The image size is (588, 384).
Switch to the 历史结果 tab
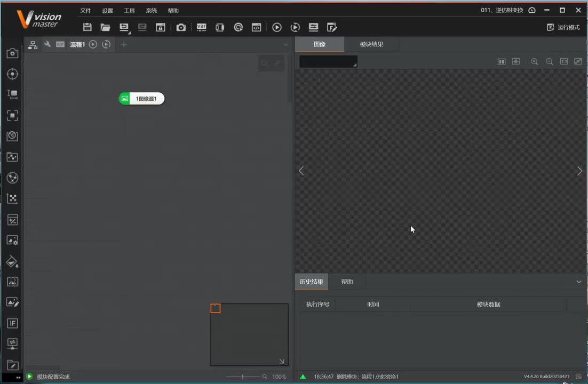[x=311, y=282]
